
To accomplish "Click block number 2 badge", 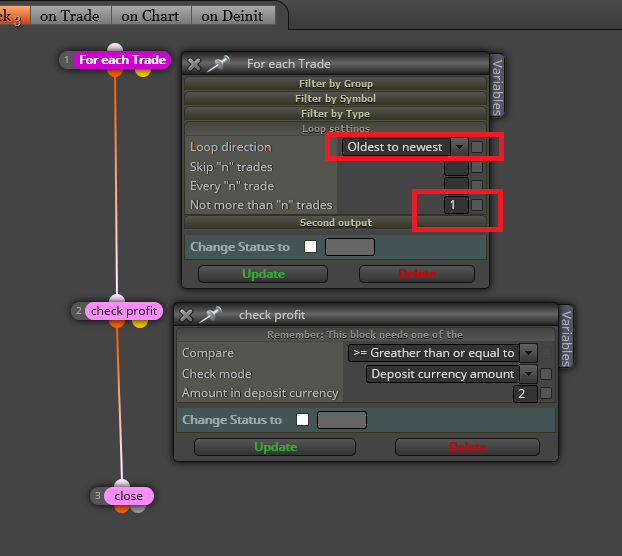I will [79, 311].
